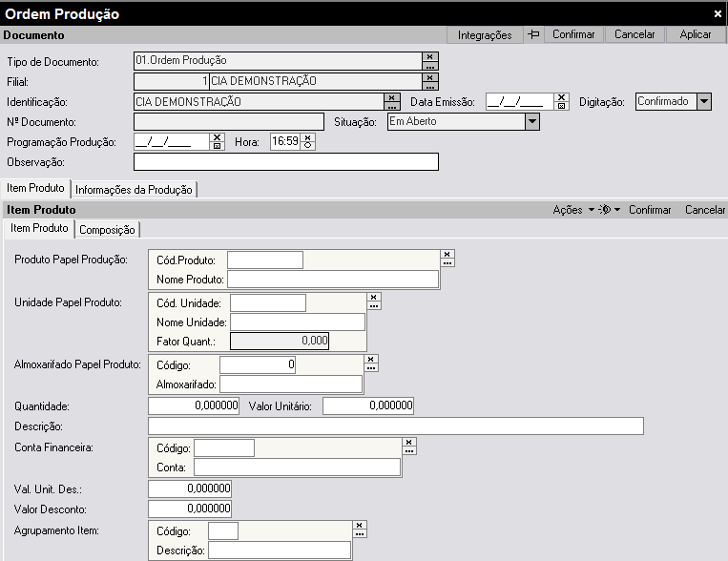
Task: Clear Agrupamento Item with x icon
Action: (x=360, y=525)
